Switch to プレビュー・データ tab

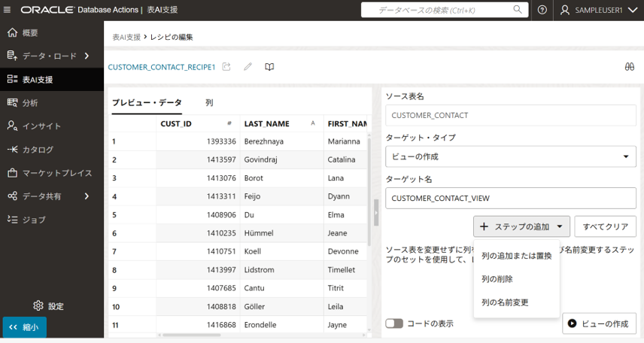pos(147,103)
